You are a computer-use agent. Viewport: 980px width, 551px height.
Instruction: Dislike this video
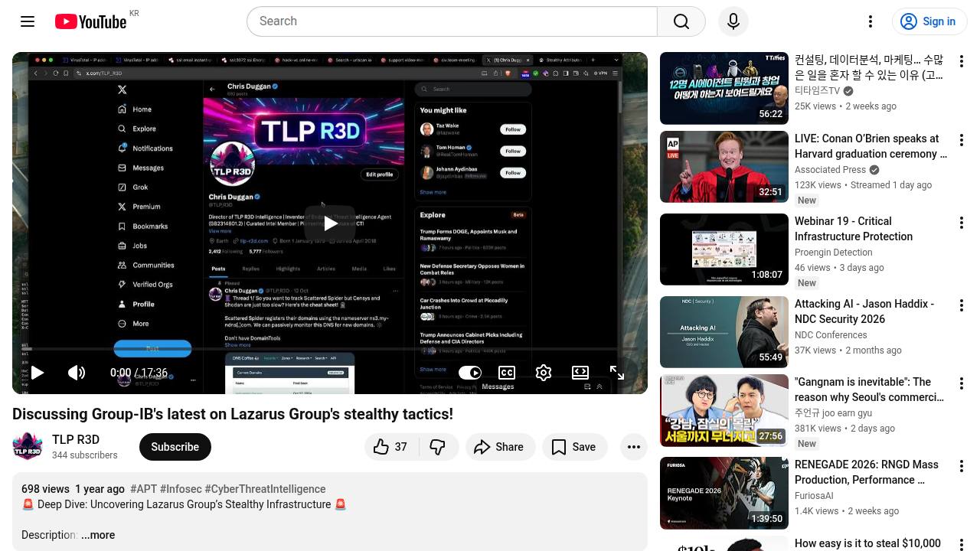point(438,447)
